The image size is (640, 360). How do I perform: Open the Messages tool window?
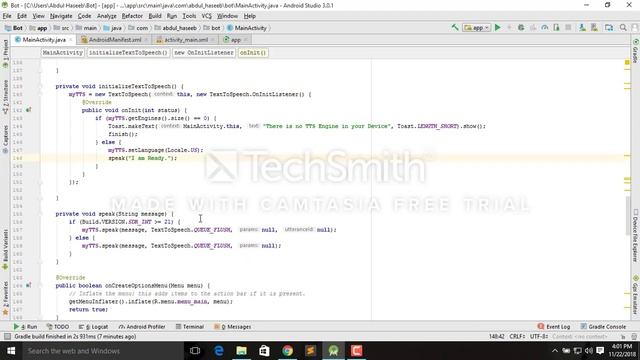(233, 327)
